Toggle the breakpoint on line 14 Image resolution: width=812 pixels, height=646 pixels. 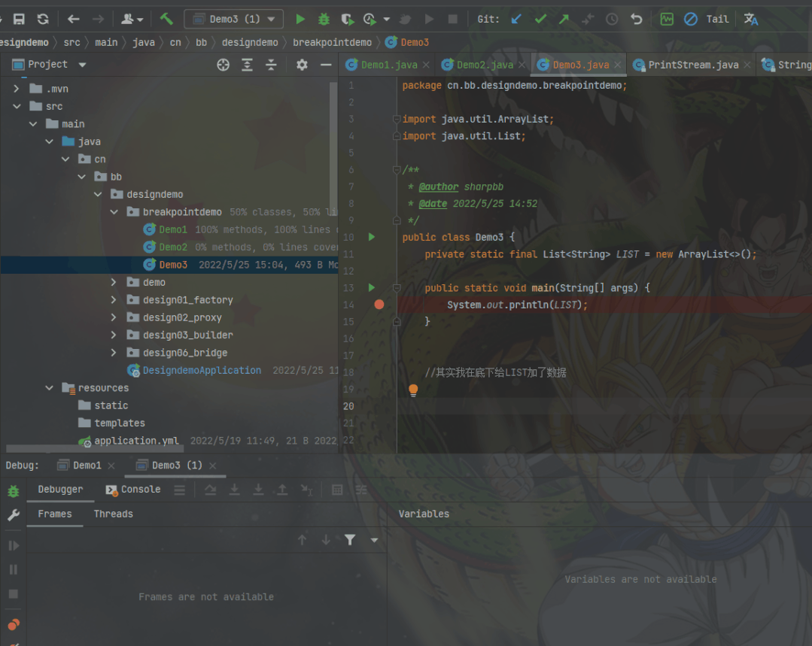[x=379, y=305]
